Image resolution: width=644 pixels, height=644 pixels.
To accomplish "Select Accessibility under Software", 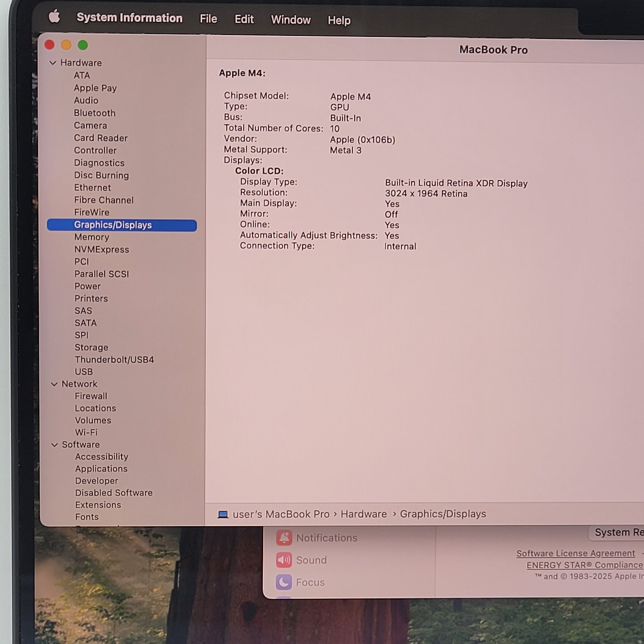I will (x=102, y=457).
